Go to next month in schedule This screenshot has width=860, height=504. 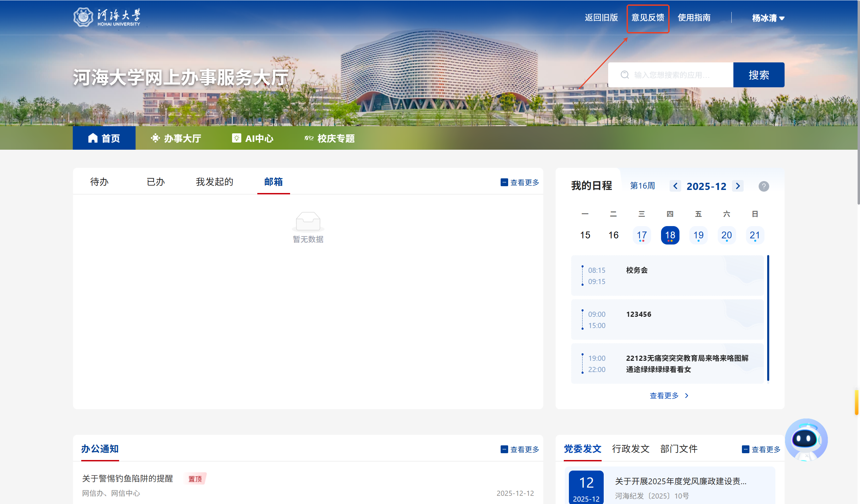click(738, 186)
